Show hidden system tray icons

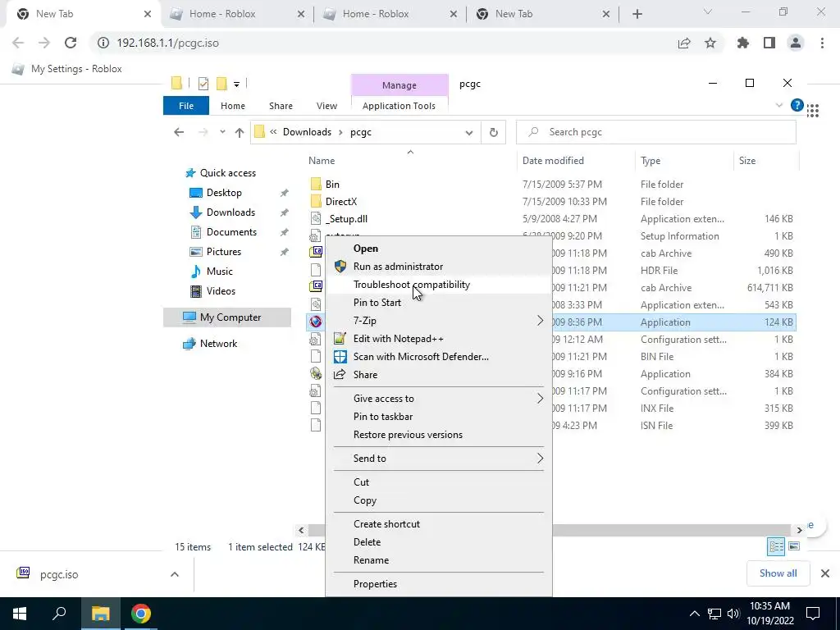[694, 614]
